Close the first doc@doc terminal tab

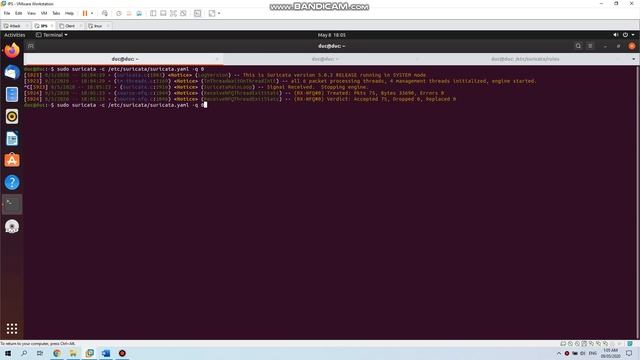[217, 59]
